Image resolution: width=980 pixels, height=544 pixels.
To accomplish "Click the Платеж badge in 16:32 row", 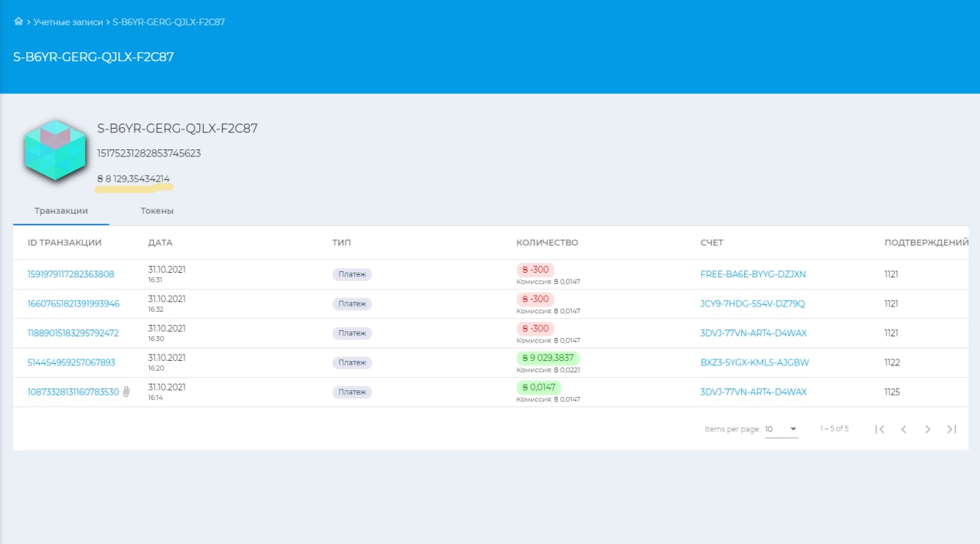I will click(352, 303).
